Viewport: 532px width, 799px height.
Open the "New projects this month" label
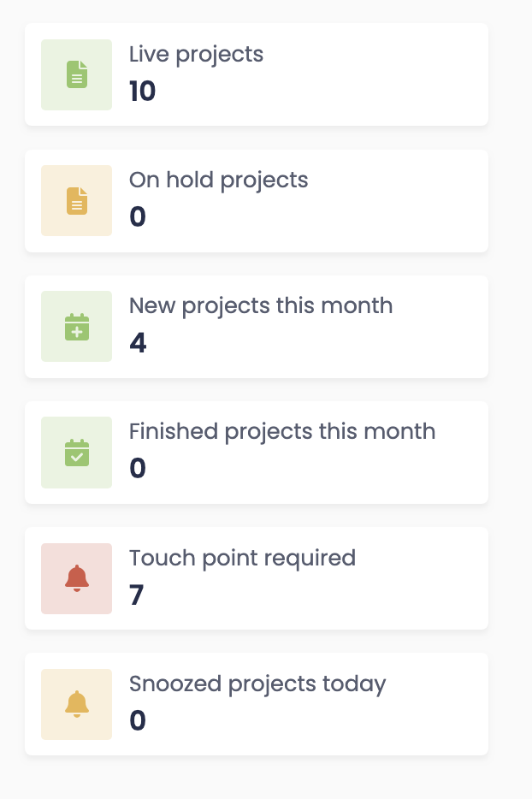261,306
